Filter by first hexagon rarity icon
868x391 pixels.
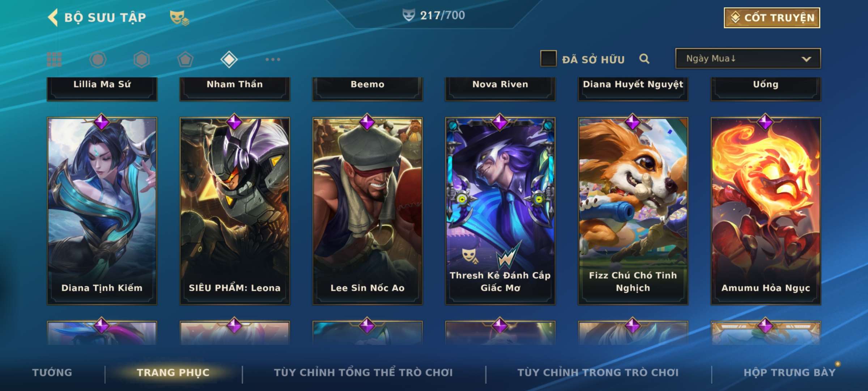(98, 59)
